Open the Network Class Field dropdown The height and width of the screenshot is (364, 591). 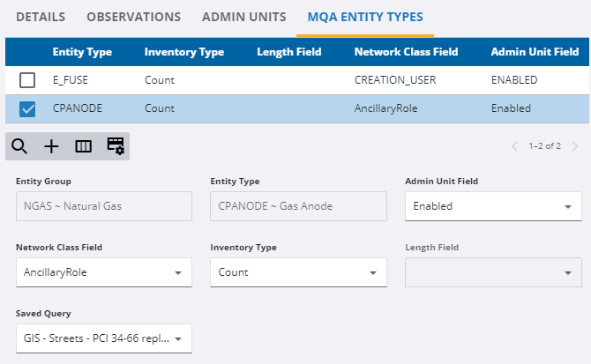[x=176, y=272]
